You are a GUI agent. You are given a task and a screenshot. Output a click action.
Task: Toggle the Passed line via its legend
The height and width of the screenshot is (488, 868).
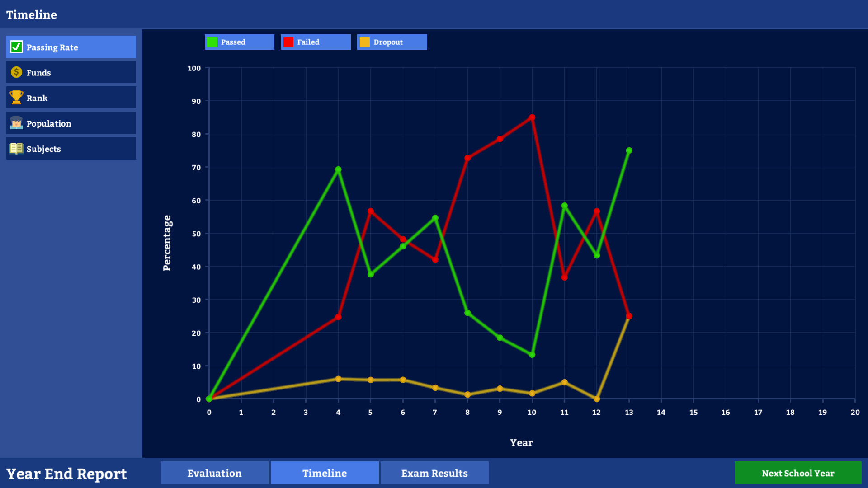click(239, 42)
